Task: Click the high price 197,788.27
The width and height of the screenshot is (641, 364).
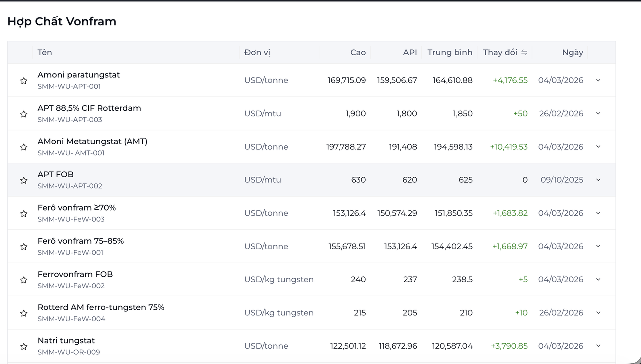Action: 346,147
